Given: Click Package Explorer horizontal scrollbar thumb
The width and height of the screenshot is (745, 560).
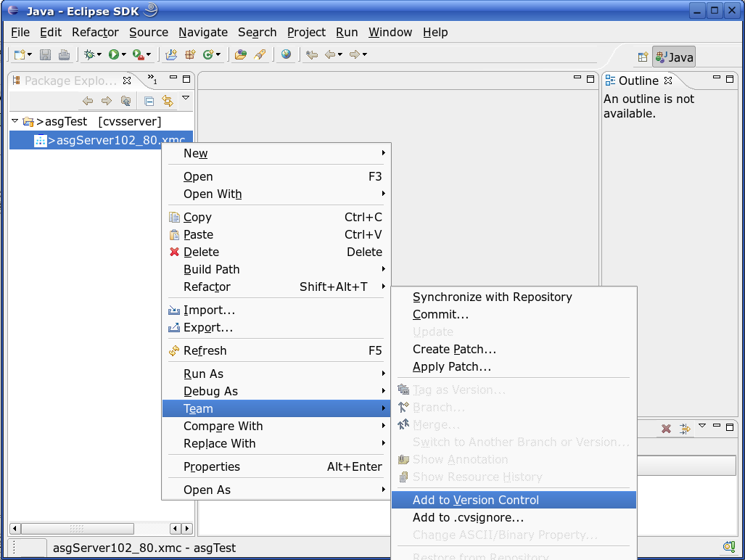Looking at the screenshot, I should click(x=77, y=528).
